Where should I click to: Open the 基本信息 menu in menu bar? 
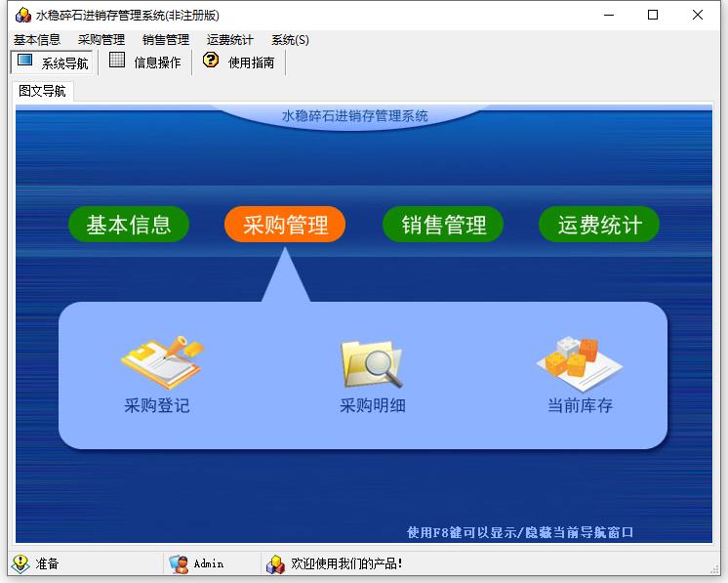[37, 40]
